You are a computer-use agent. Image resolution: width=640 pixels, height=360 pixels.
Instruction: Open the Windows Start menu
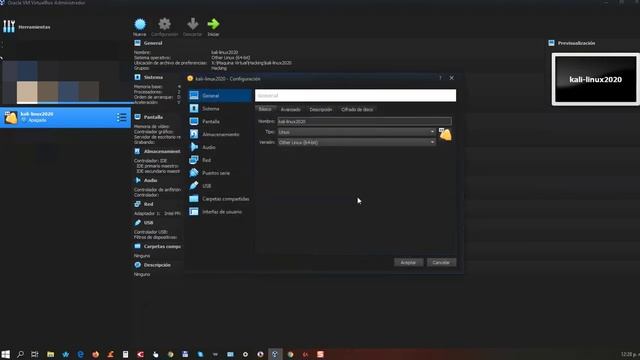(5, 354)
